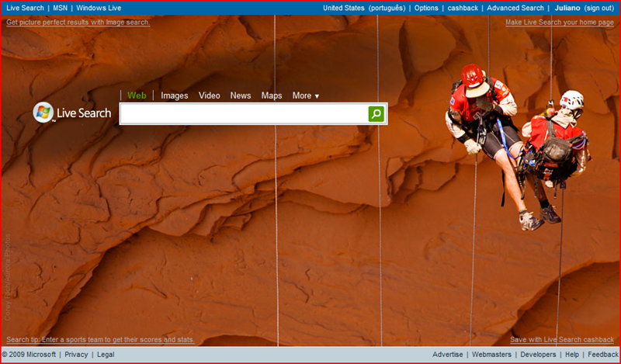Click © 2009 Microsoft footer text
The width and height of the screenshot is (621, 364).
29,355
